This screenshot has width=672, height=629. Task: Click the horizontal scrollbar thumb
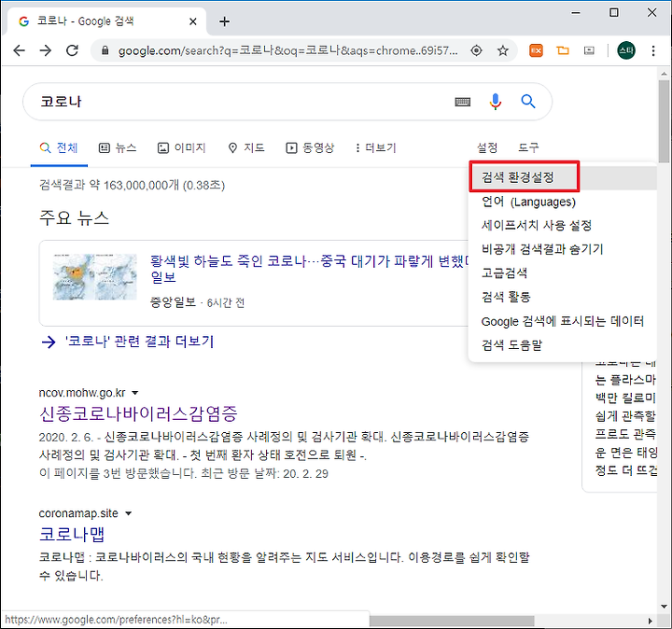coord(452,621)
